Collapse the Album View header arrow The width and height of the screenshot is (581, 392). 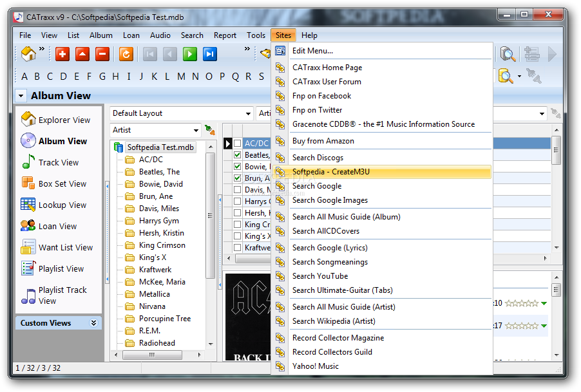point(21,95)
